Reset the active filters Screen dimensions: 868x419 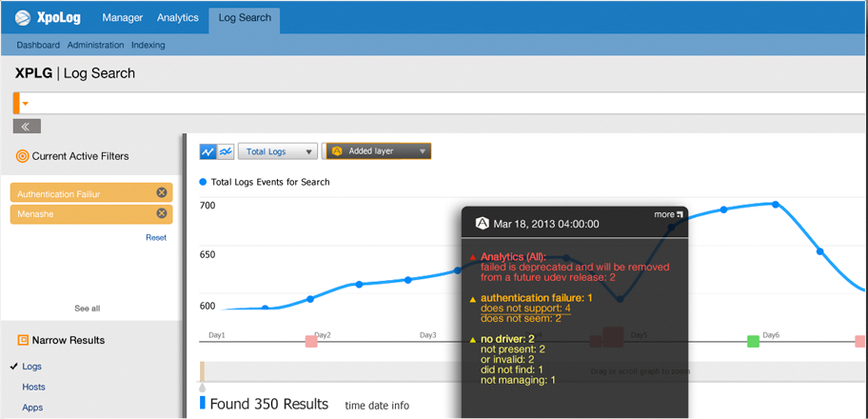tap(156, 237)
